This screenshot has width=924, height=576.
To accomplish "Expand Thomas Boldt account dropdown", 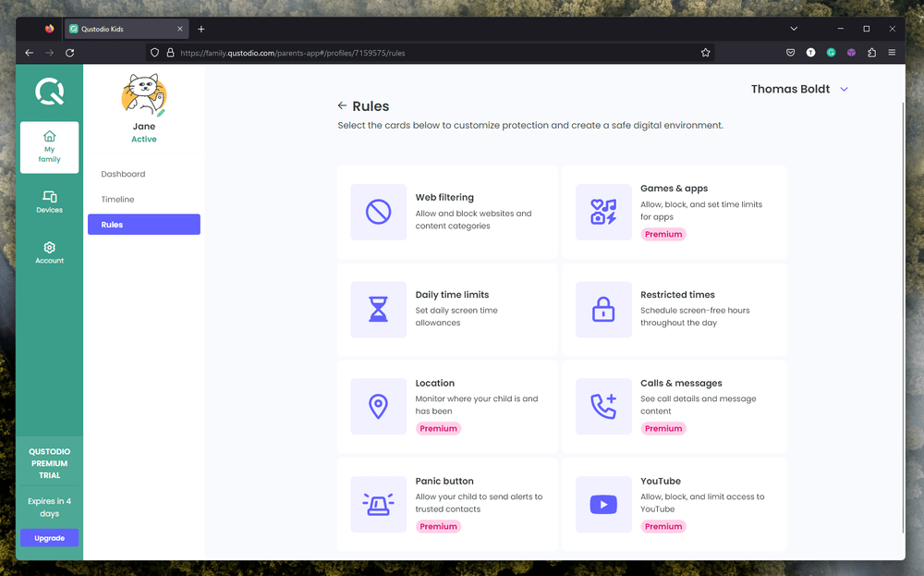I will tap(844, 89).
